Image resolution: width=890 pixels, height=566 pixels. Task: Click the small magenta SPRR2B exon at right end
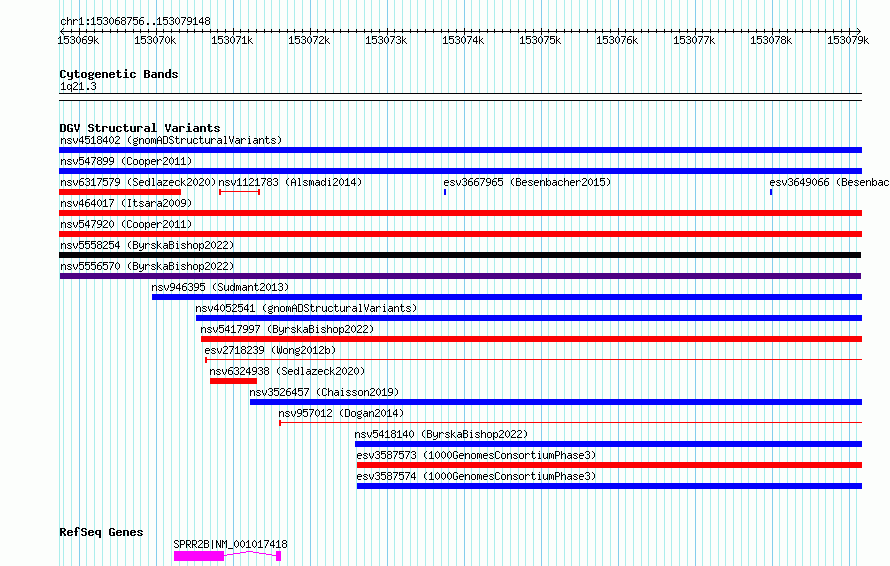(x=279, y=556)
